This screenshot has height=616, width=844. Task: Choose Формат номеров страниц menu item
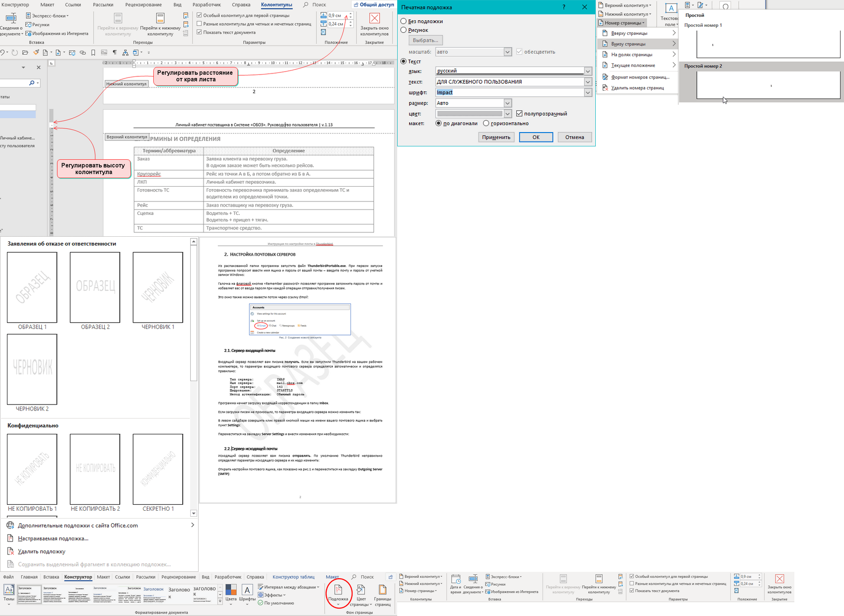[640, 77]
